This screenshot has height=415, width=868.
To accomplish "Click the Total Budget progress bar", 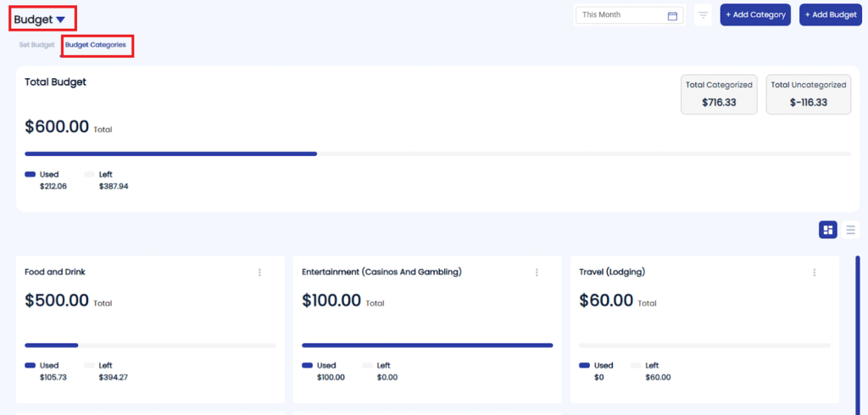I will [x=437, y=154].
